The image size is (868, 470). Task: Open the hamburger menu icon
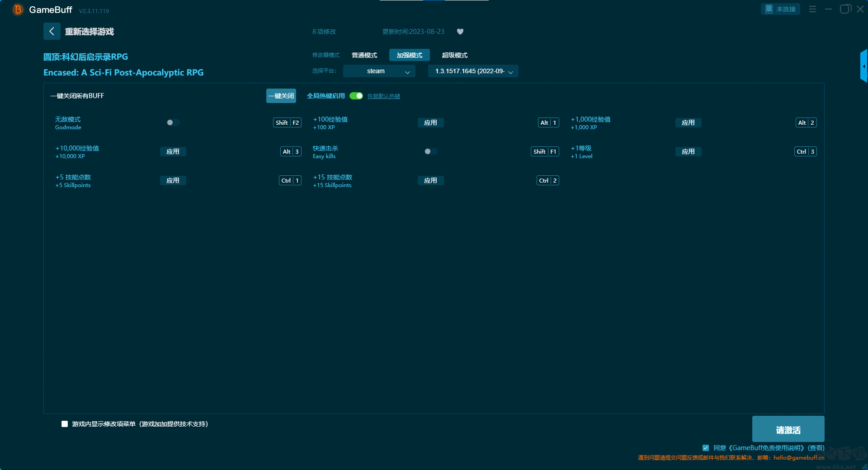click(x=812, y=9)
